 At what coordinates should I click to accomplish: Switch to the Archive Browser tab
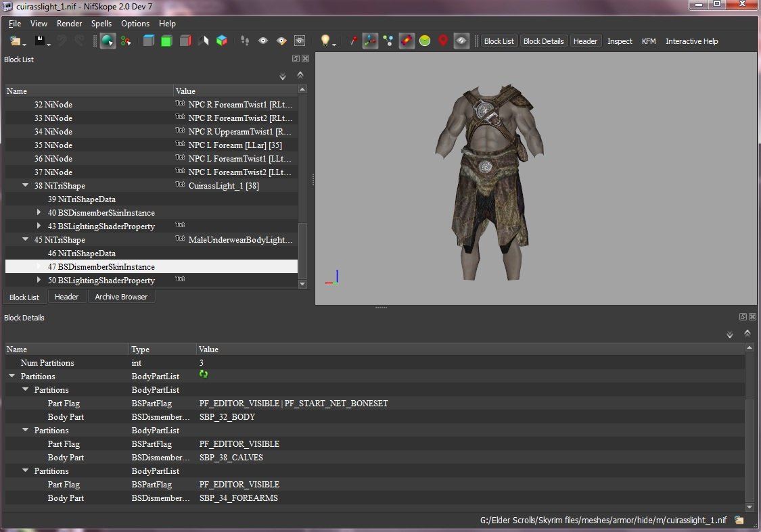pos(121,297)
